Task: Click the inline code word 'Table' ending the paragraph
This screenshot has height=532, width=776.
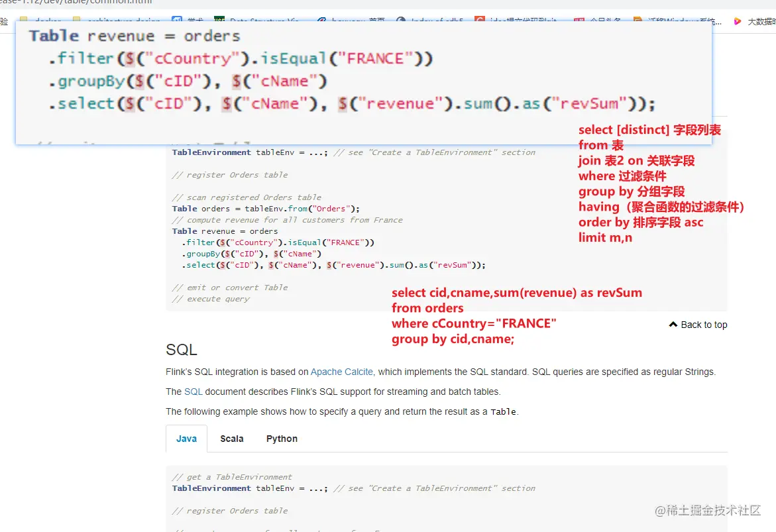Action: tap(504, 411)
